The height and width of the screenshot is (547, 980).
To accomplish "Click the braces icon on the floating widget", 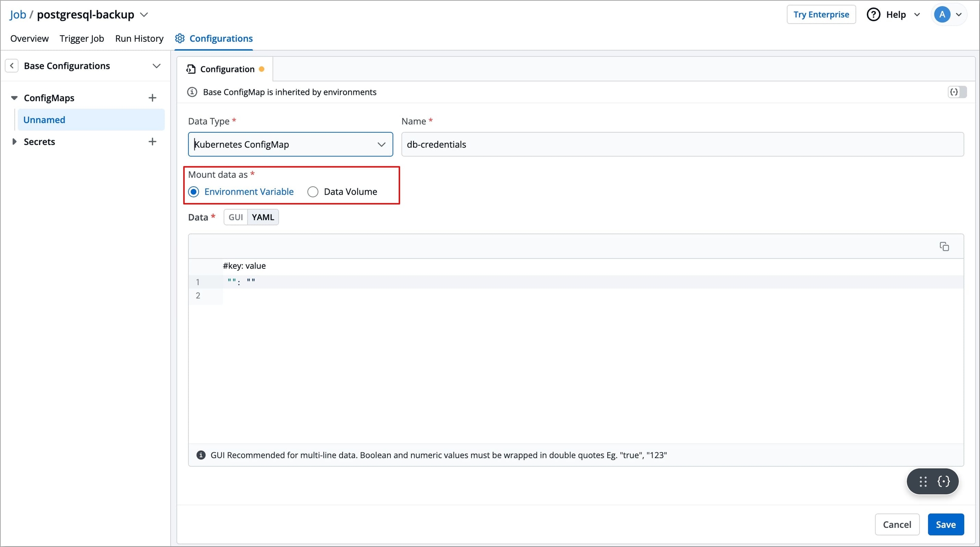I will 943,481.
